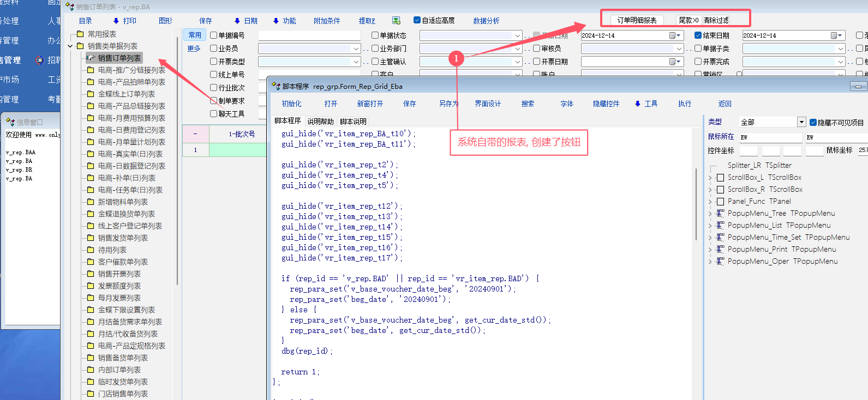Enable the 单据编号 filter checkbox

point(214,35)
